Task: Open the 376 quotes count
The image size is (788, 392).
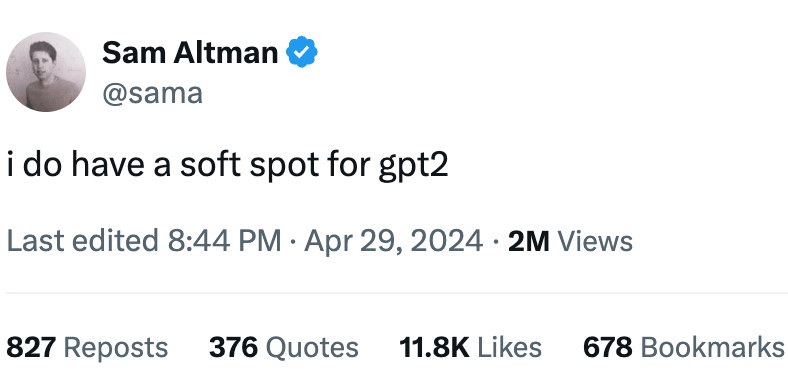Action: tap(233, 347)
